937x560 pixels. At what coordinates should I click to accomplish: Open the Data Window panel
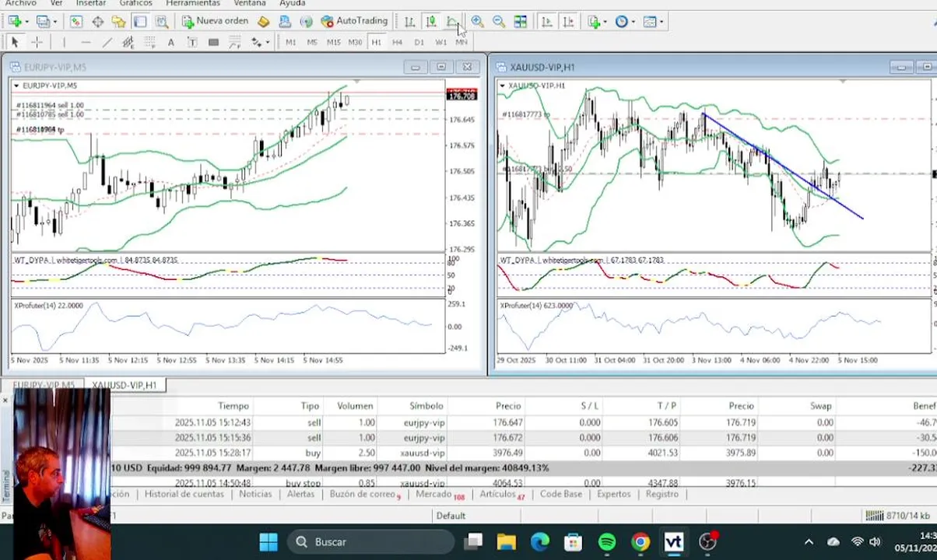(x=97, y=21)
